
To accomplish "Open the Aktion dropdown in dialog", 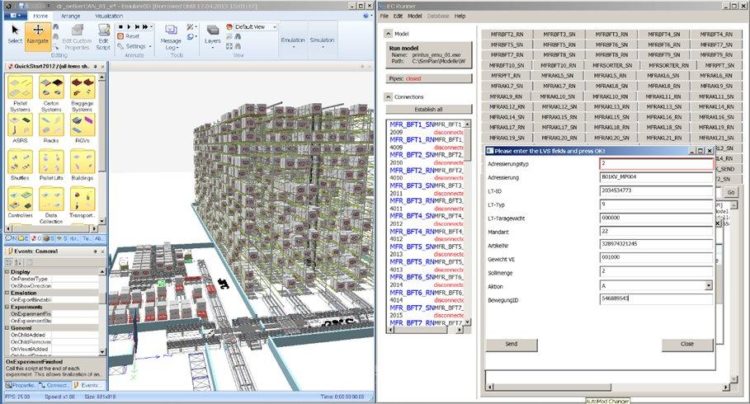I will (x=708, y=285).
